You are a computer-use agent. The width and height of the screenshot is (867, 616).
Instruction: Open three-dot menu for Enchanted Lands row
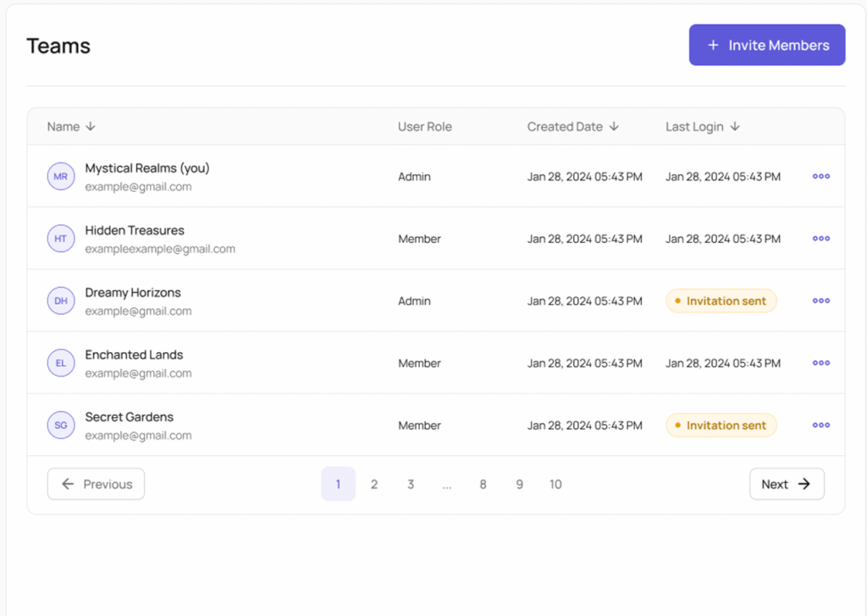tap(820, 363)
